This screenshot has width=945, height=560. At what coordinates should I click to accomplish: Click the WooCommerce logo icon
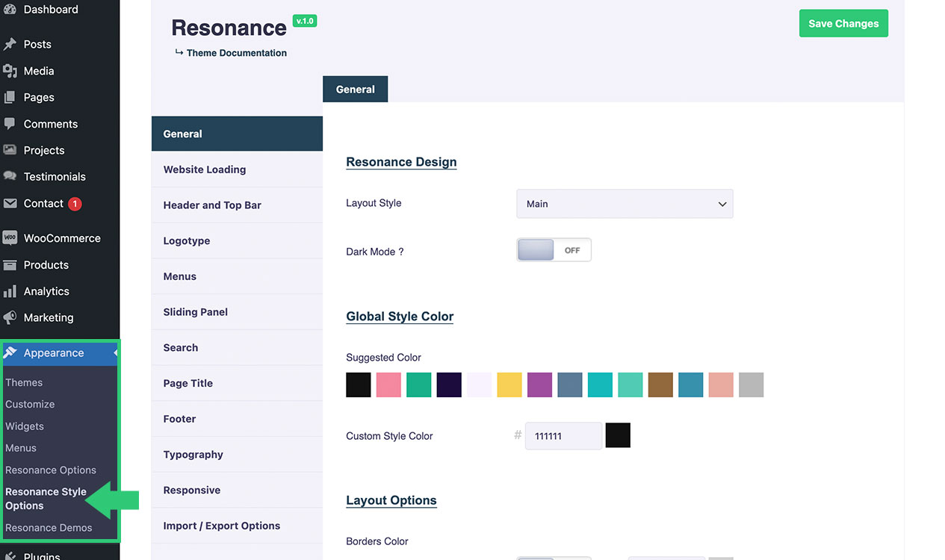click(x=10, y=238)
